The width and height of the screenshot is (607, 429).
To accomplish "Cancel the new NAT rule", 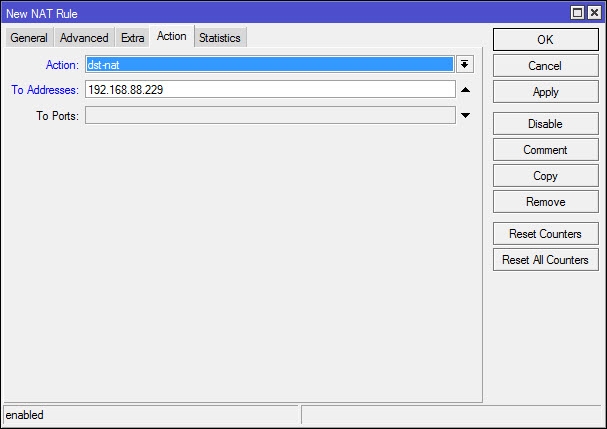I will point(545,66).
